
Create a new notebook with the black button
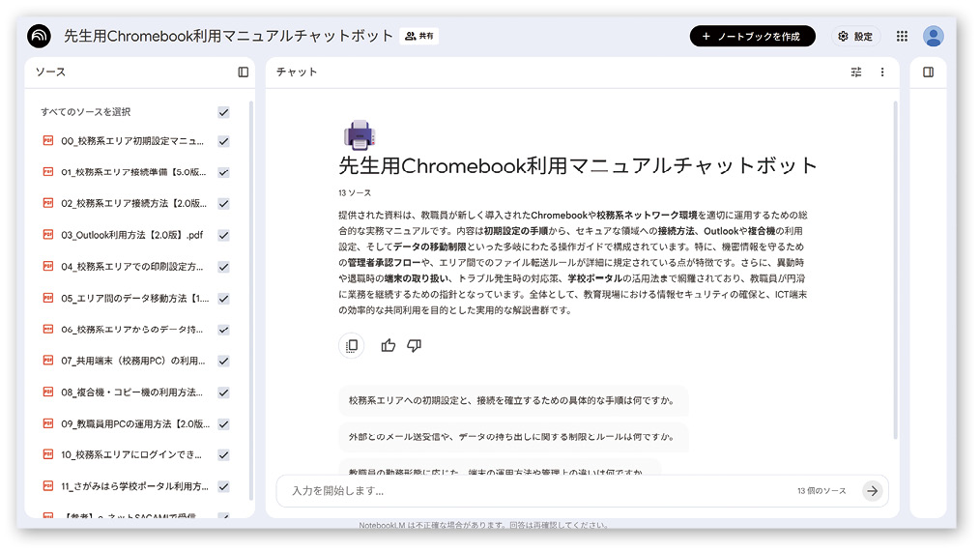[x=752, y=37]
